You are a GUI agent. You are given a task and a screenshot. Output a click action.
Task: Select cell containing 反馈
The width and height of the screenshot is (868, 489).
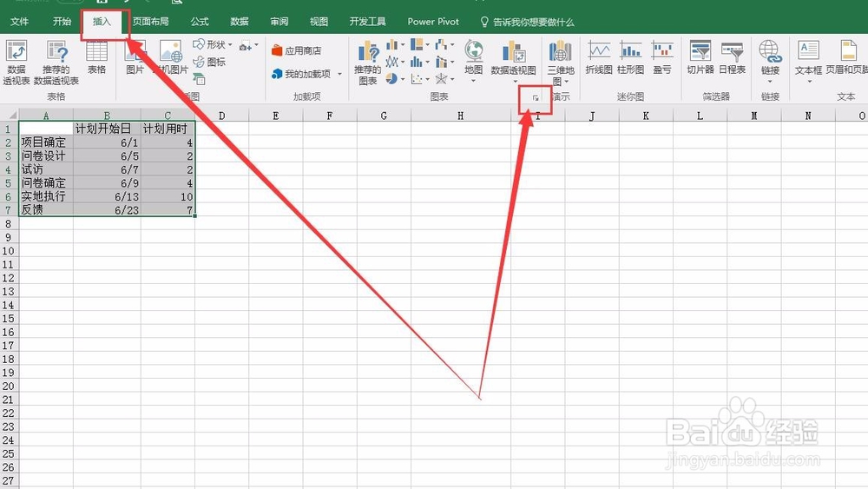46,210
